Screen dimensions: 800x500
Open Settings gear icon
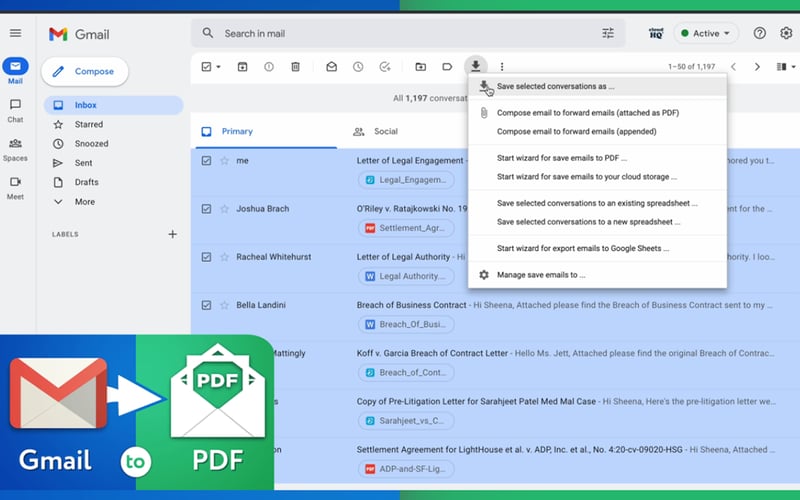click(x=786, y=34)
